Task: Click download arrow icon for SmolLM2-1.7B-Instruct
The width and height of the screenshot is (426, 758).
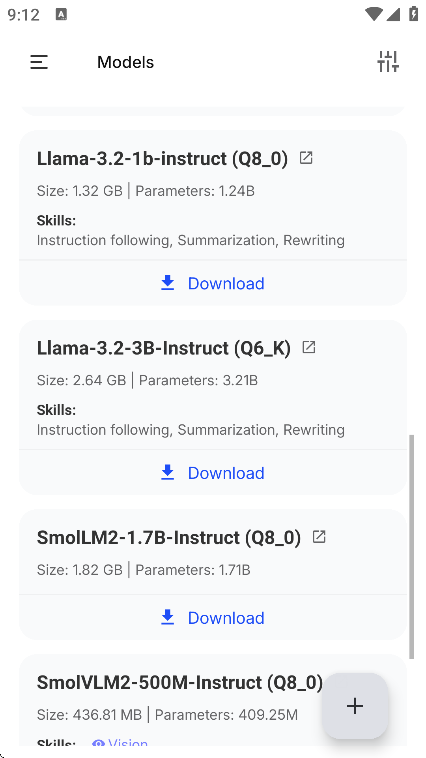Action: (x=167, y=617)
